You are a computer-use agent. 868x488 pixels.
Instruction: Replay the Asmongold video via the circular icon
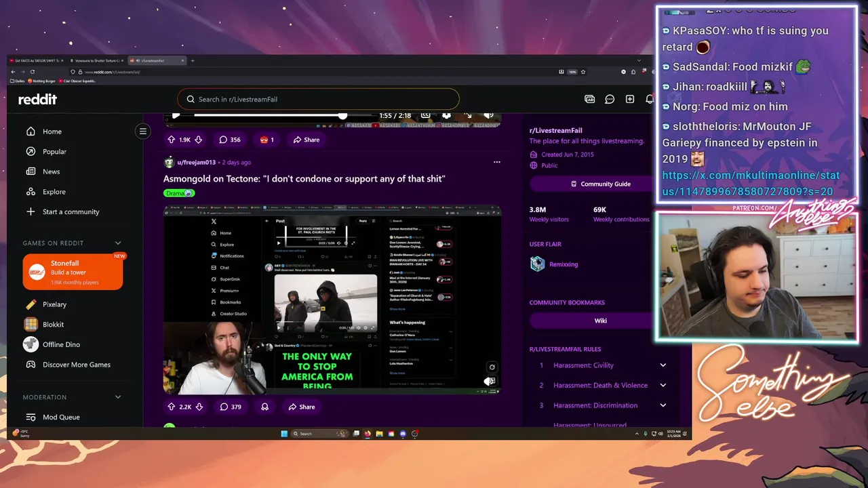coord(492,367)
